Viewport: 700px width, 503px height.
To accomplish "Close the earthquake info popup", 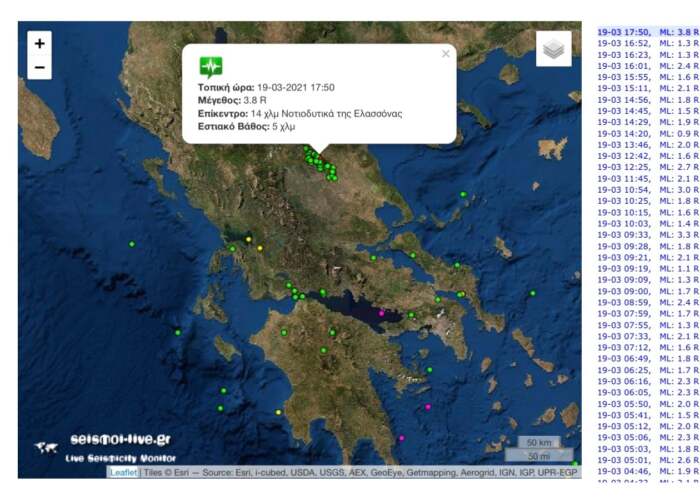I will [x=446, y=54].
